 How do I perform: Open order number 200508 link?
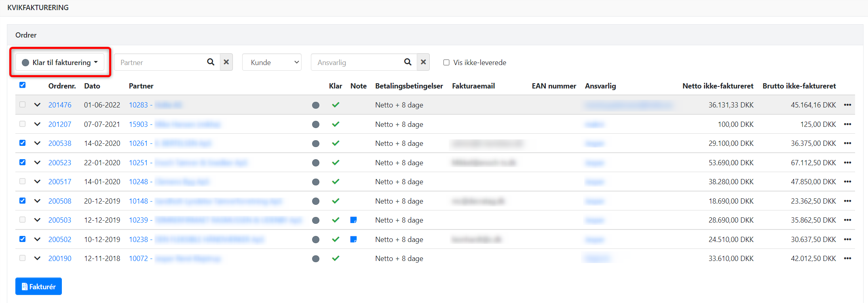pos(60,201)
